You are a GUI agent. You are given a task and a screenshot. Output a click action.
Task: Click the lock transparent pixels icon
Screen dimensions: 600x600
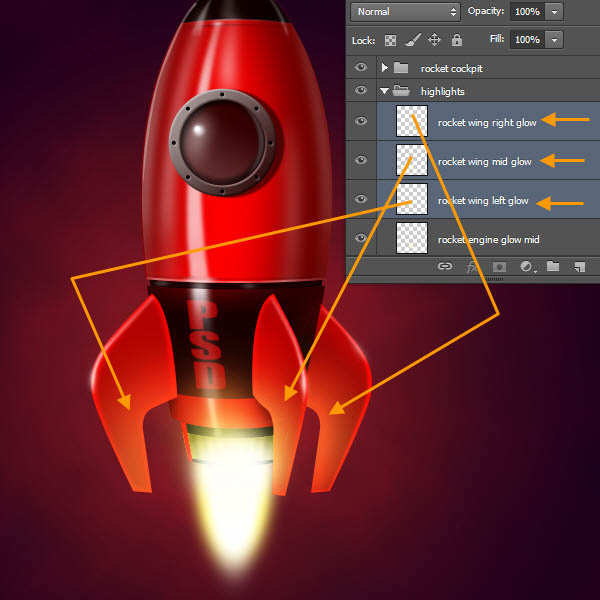click(391, 40)
